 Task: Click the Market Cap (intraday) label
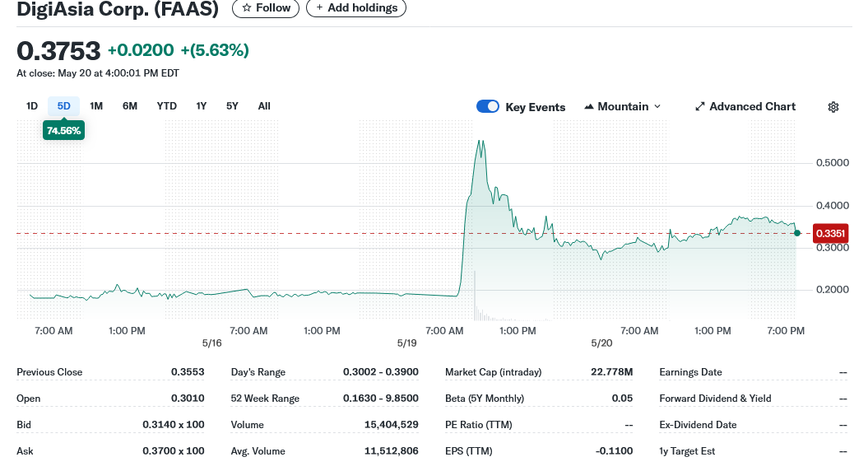[493, 372]
